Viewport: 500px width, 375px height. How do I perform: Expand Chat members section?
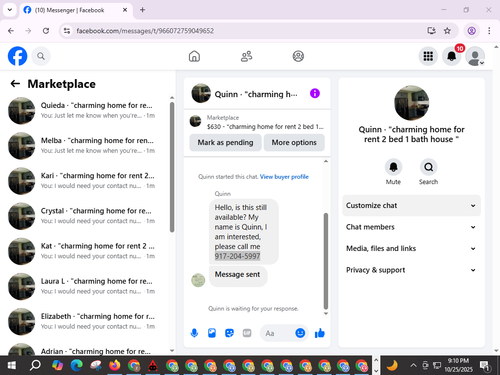[x=411, y=227]
